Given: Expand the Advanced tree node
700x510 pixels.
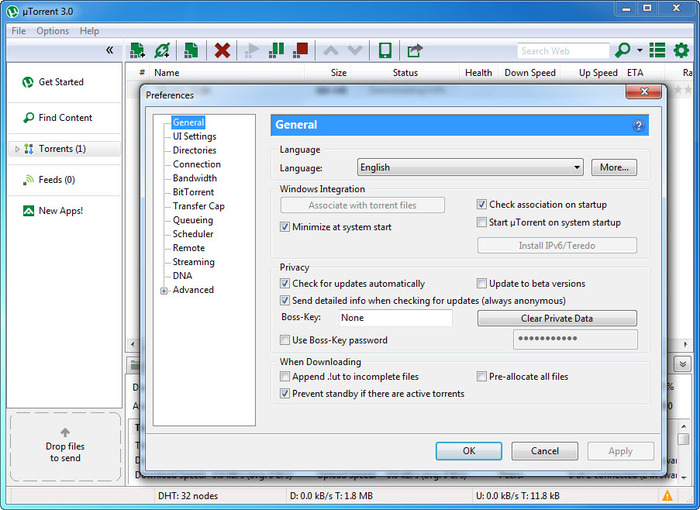Looking at the screenshot, I should [x=164, y=291].
